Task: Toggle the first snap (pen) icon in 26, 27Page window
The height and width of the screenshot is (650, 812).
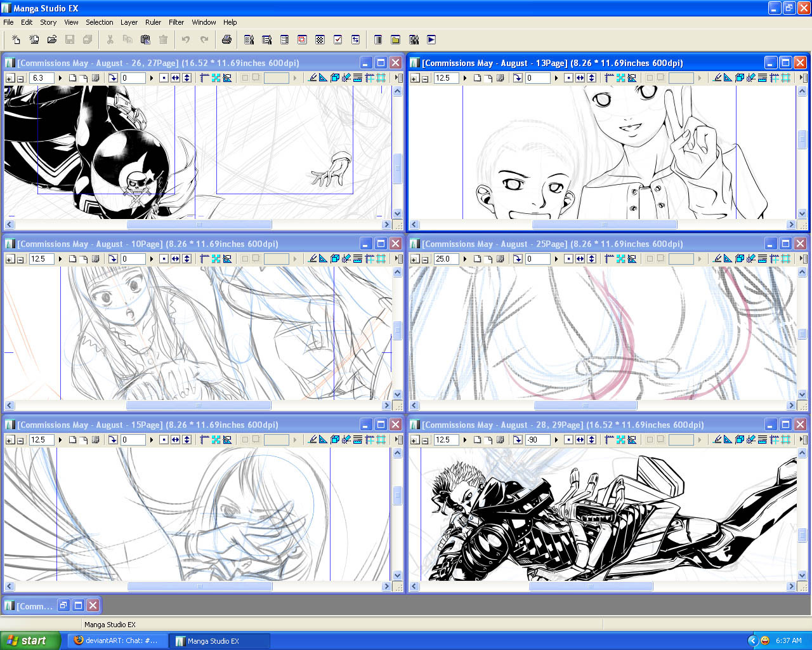Action: (311, 78)
